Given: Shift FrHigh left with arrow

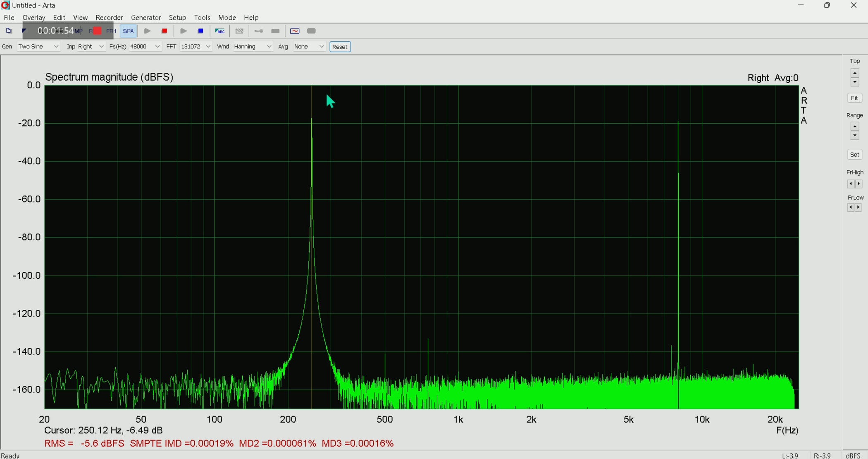Looking at the screenshot, I should [x=851, y=184].
